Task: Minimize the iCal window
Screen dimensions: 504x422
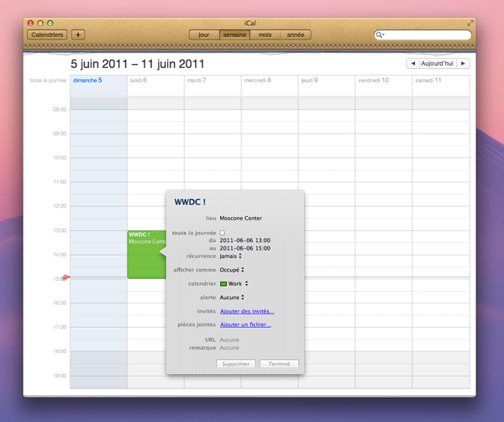Action: coord(40,24)
